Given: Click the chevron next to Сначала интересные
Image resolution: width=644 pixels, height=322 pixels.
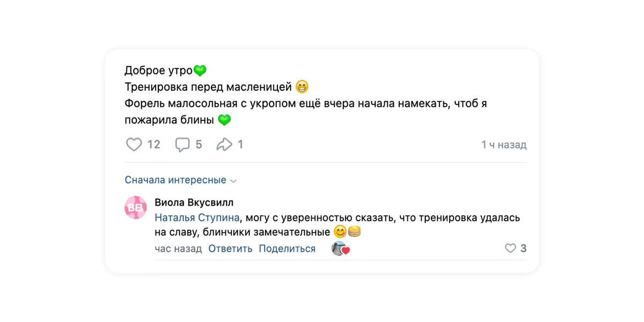Looking at the screenshot, I should pyautogui.click(x=233, y=180).
